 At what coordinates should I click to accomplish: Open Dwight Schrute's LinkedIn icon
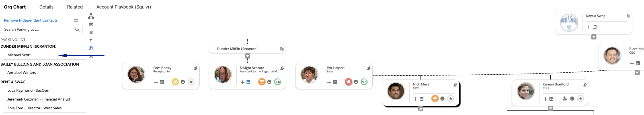click(249, 82)
